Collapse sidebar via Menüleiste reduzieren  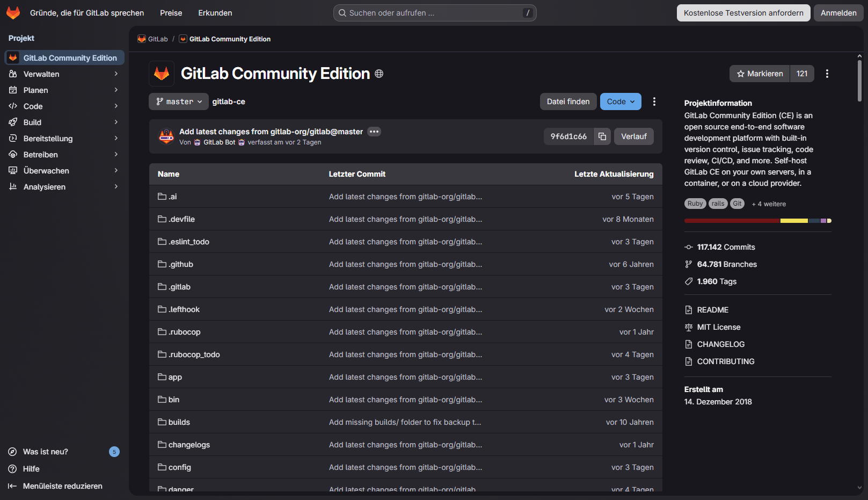[62, 486]
